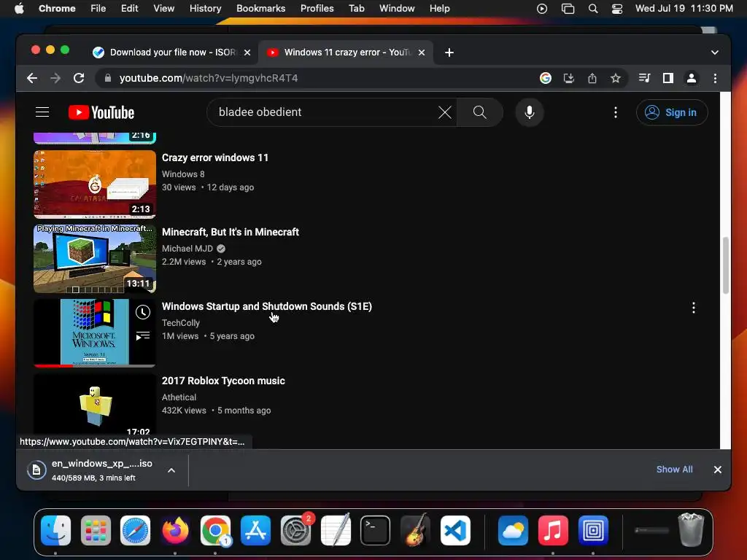This screenshot has height=560, width=747.
Task: Open Chrome profile menu
Action: click(x=692, y=78)
